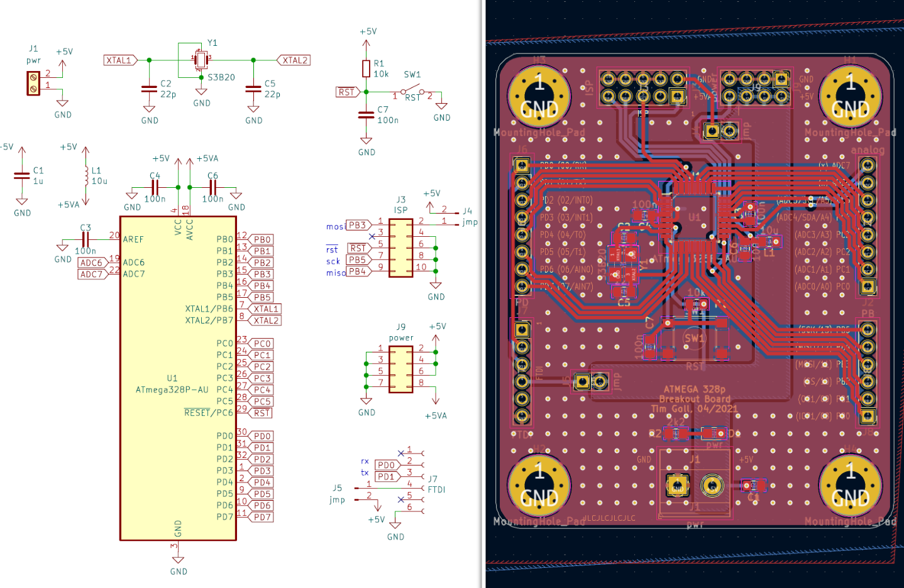Screen dimensions: 904x588
Task: Click the XTAL1 label beside capacitor C2
Action: point(120,60)
